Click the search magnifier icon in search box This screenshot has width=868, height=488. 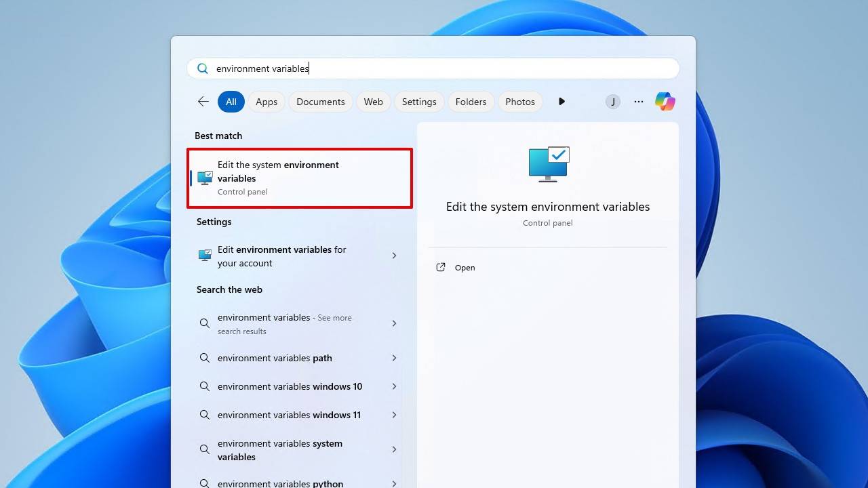tap(202, 68)
